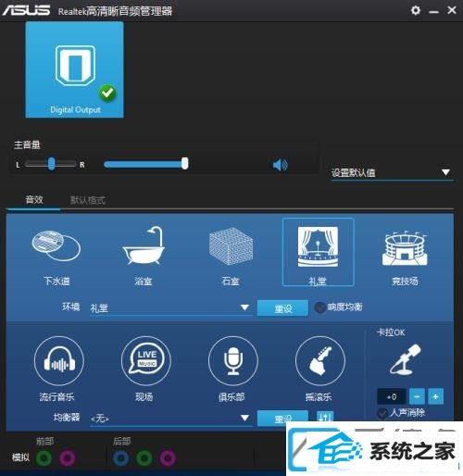Select the Digital Output device tile
Viewport: 463px width, 476px height.
tap(74, 69)
